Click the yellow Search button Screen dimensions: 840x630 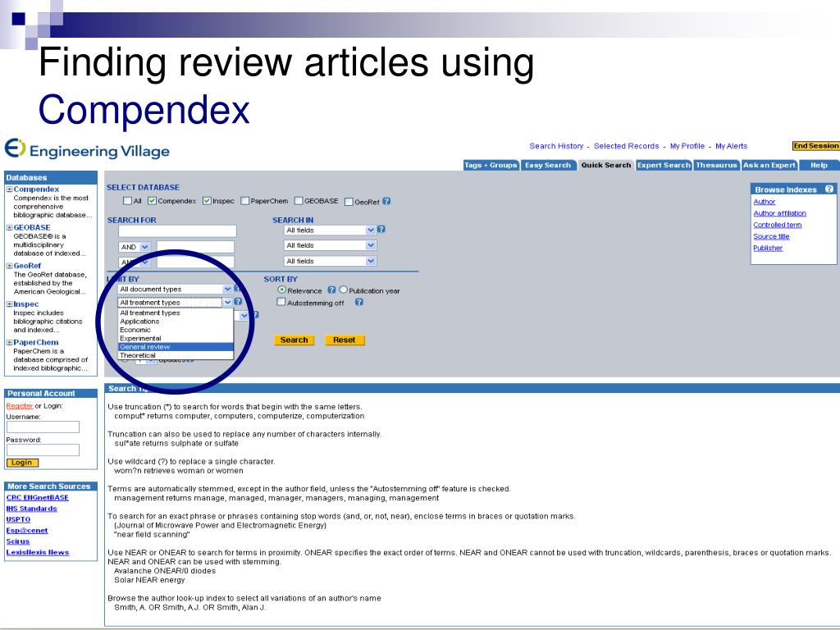[x=294, y=340]
